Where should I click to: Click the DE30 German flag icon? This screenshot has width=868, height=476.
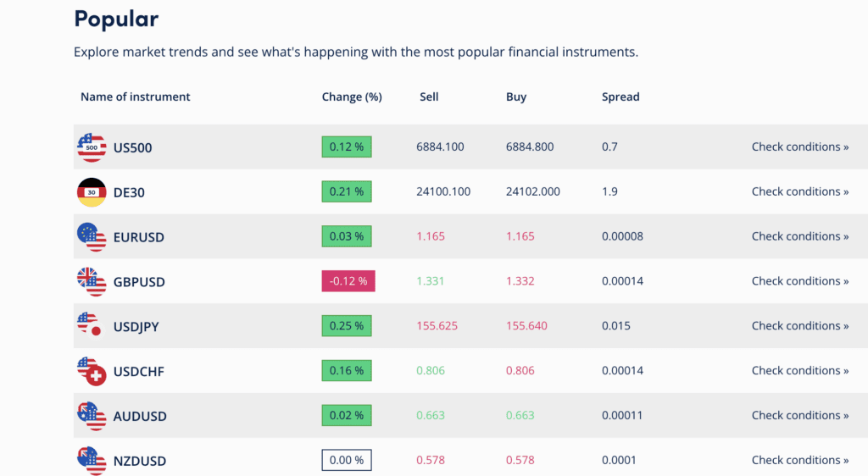point(91,192)
